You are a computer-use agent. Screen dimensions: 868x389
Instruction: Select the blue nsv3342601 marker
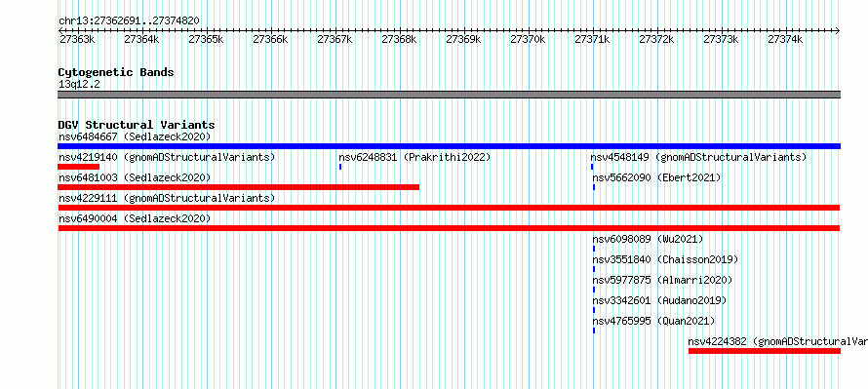593,310
